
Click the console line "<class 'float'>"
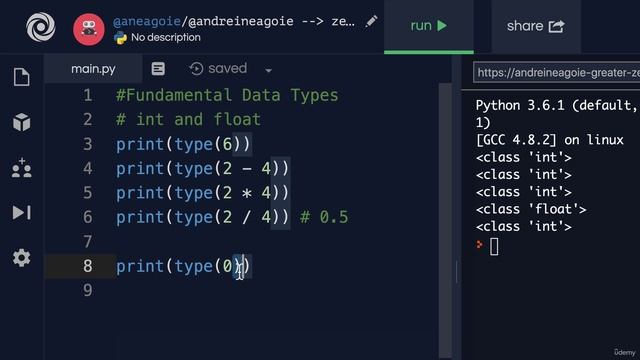(531, 209)
